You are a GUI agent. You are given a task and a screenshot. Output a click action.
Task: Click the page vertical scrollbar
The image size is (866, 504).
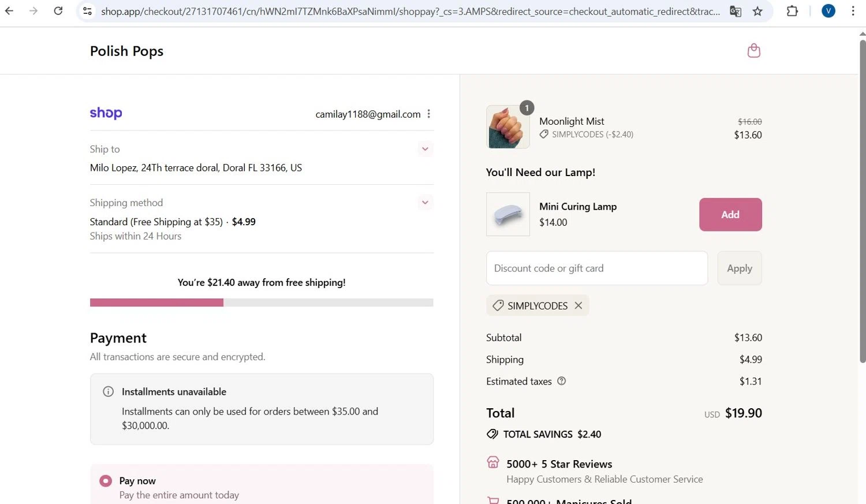click(863, 201)
